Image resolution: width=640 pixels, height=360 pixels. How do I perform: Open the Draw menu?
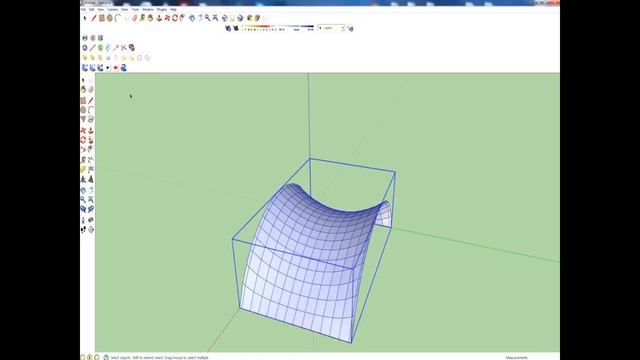(x=124, y=9)
